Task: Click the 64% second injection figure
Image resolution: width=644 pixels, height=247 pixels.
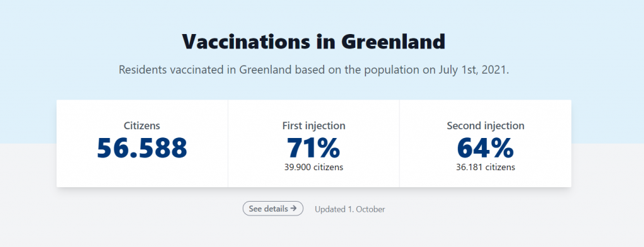Action: click(486, 148)
